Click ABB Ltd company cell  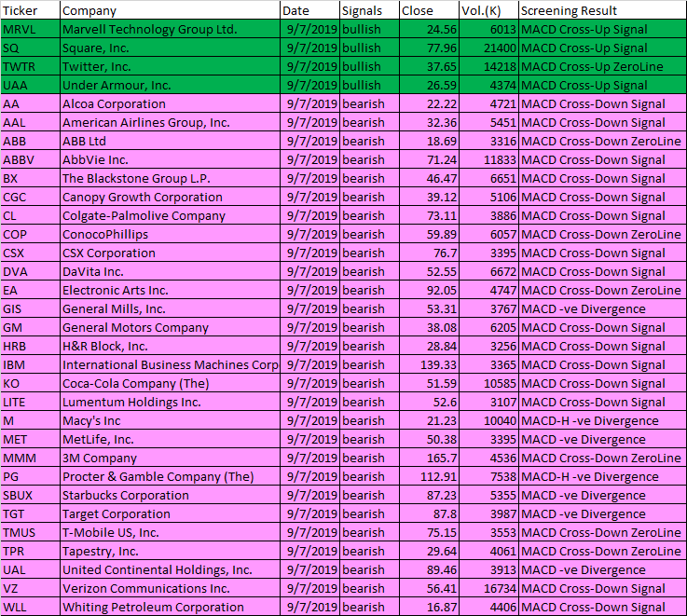(170, 141)
